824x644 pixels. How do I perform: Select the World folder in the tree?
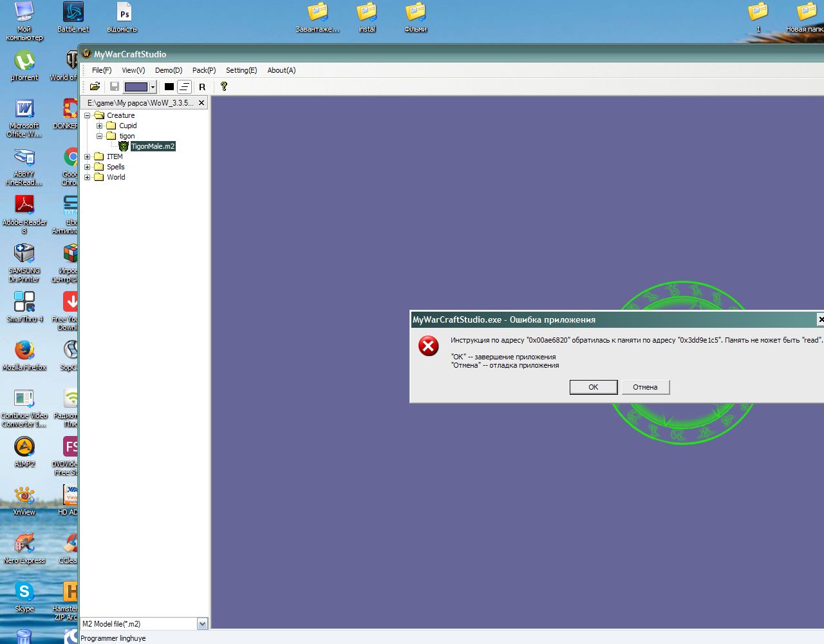pos(116,177)
